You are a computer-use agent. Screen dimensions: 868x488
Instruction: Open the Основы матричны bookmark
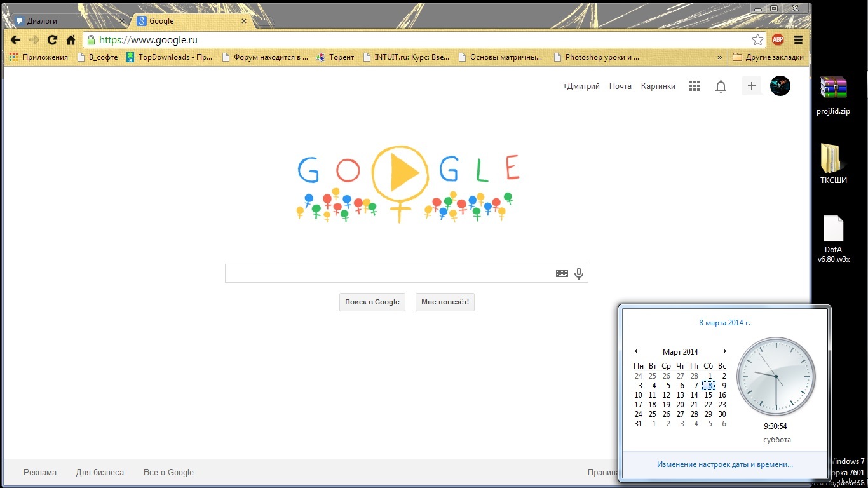point(500,57)
